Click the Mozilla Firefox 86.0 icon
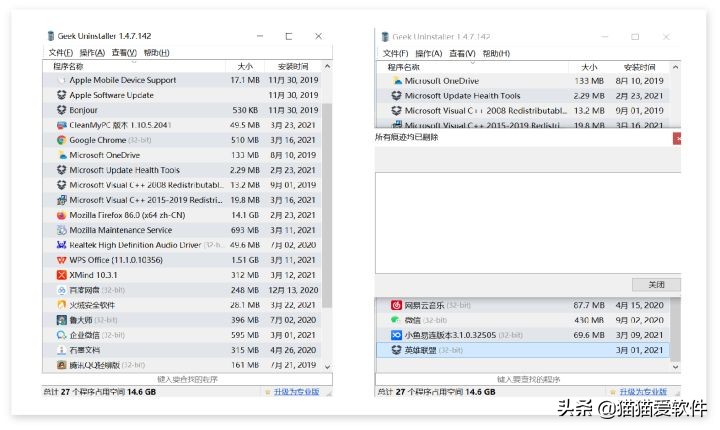Screen dimensions: 720x430 tap(61, 215)
